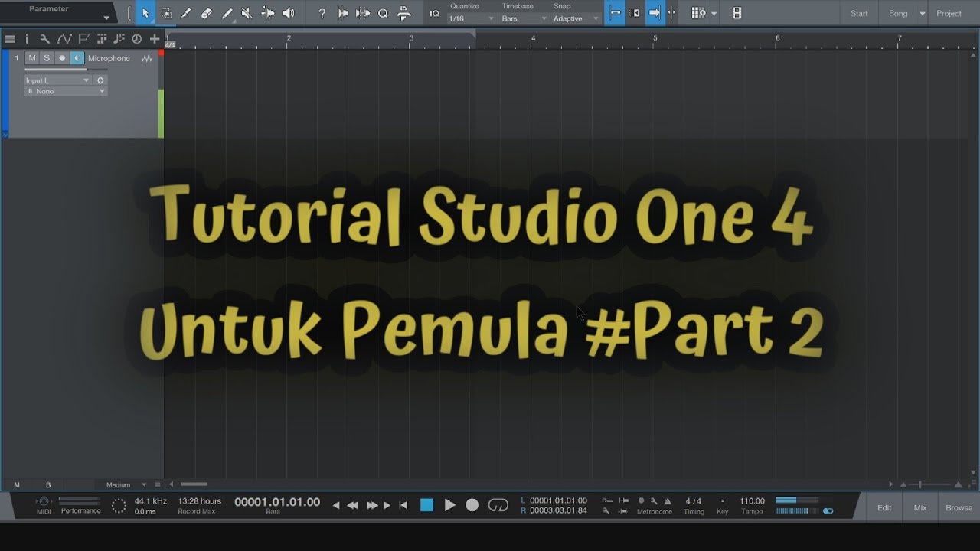Viewport: 980px width, 551px height.
Task: Add tracks with the plus icon
Action: click(155, 39)
